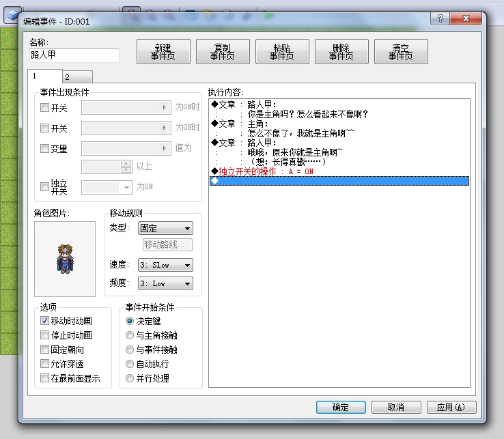Check the 固定朝向 option
This screenshot has height=439, width=504.
click(44, 349)
